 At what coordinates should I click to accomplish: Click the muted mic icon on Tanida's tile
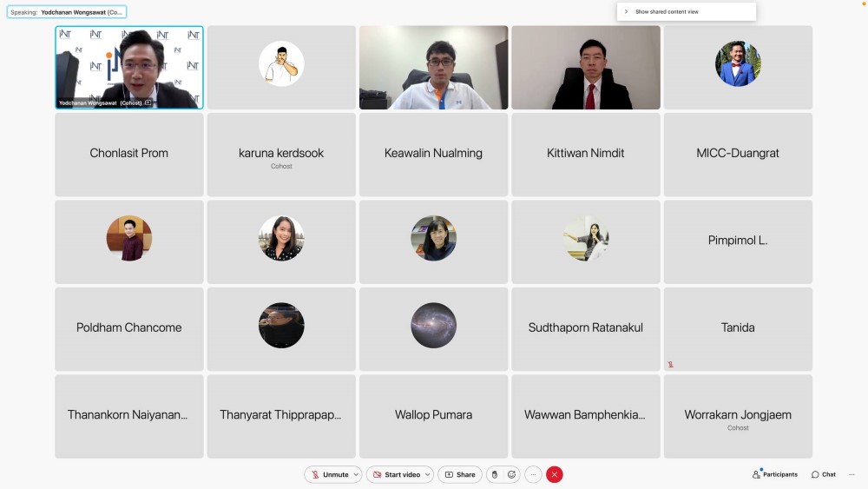(670, 364)
